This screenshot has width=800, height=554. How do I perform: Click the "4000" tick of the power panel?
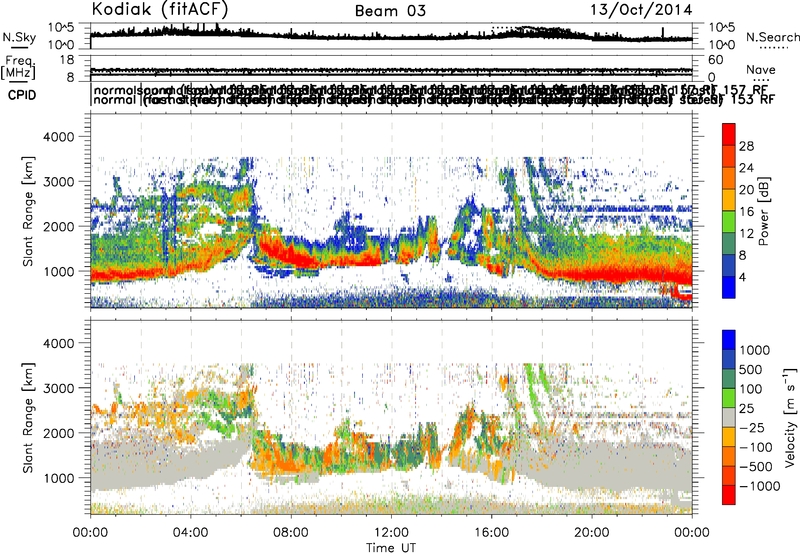59,137
